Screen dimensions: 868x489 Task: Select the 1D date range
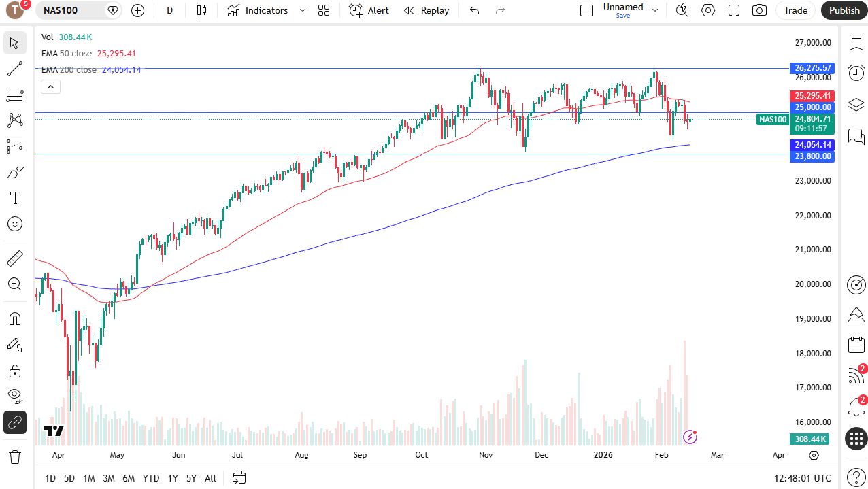coord(50,478)
